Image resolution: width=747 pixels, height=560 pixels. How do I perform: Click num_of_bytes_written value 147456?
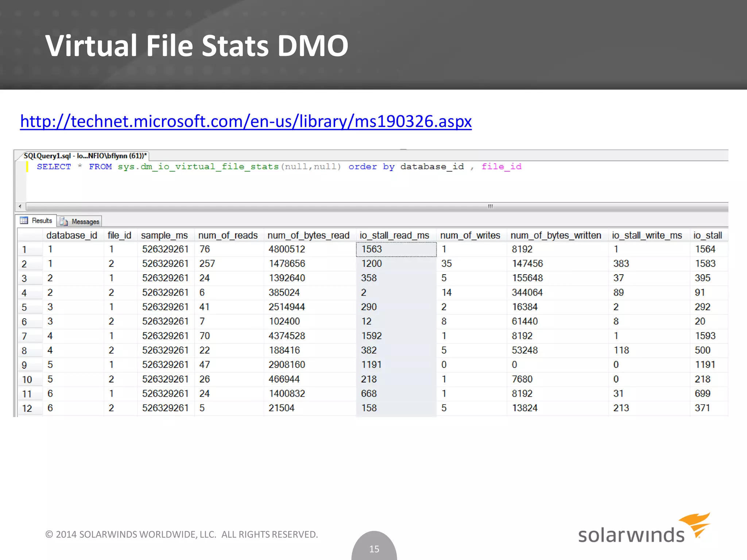527,264
